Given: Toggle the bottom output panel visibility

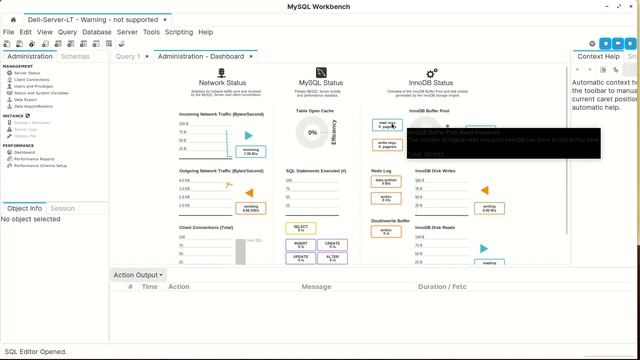Looking at the screenshot, I should [618, 44].
